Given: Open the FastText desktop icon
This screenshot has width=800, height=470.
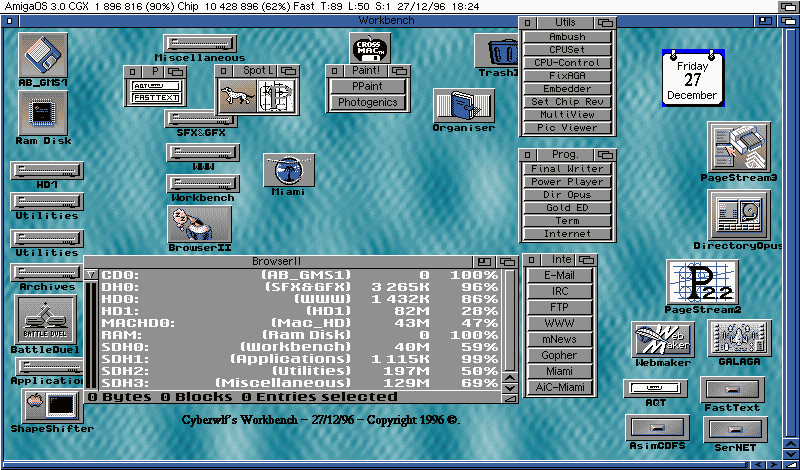Looking at the screenshot, I should click(732, 389).
